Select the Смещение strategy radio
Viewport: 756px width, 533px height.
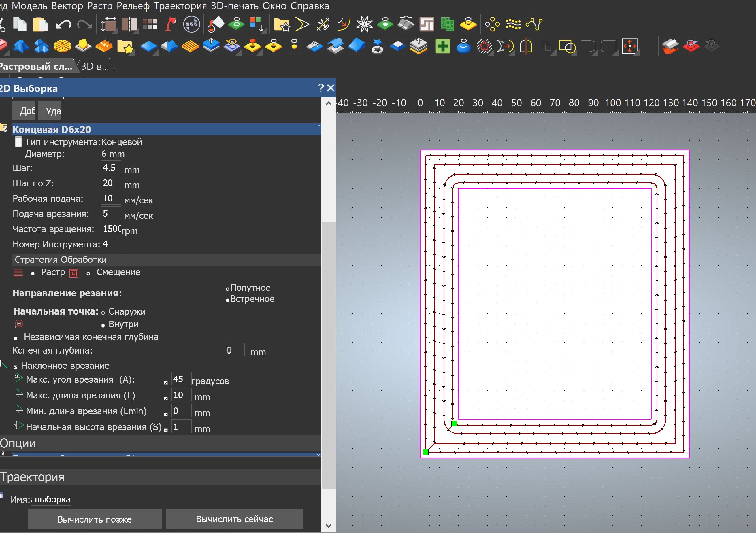[x=88, y=273]
